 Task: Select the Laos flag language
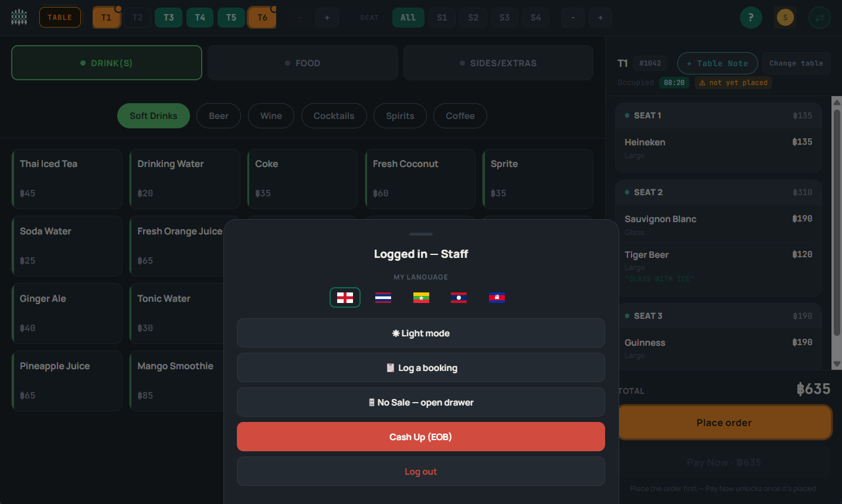click(459, 297)
